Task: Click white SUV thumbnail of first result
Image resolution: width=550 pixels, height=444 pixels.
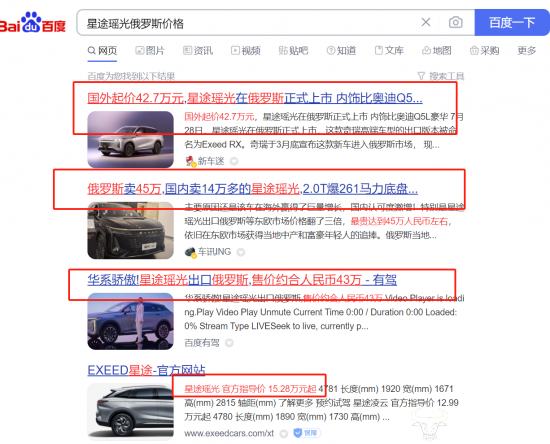Action: 130,140
